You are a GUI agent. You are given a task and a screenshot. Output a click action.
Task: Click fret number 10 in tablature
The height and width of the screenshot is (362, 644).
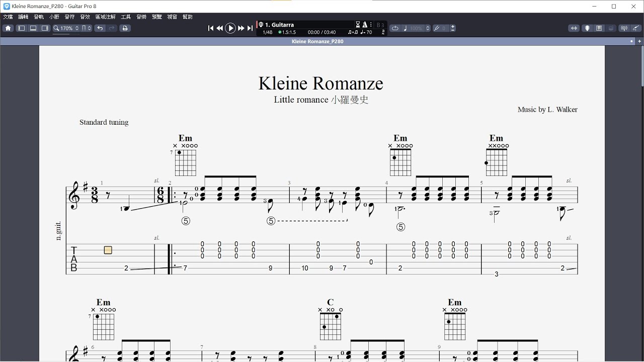click(305, 268)
